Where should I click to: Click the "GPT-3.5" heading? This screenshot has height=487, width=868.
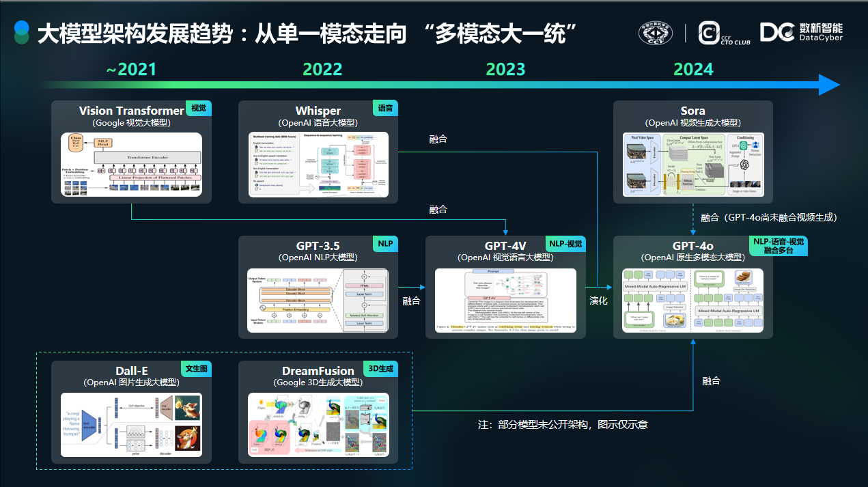[318, 246]
